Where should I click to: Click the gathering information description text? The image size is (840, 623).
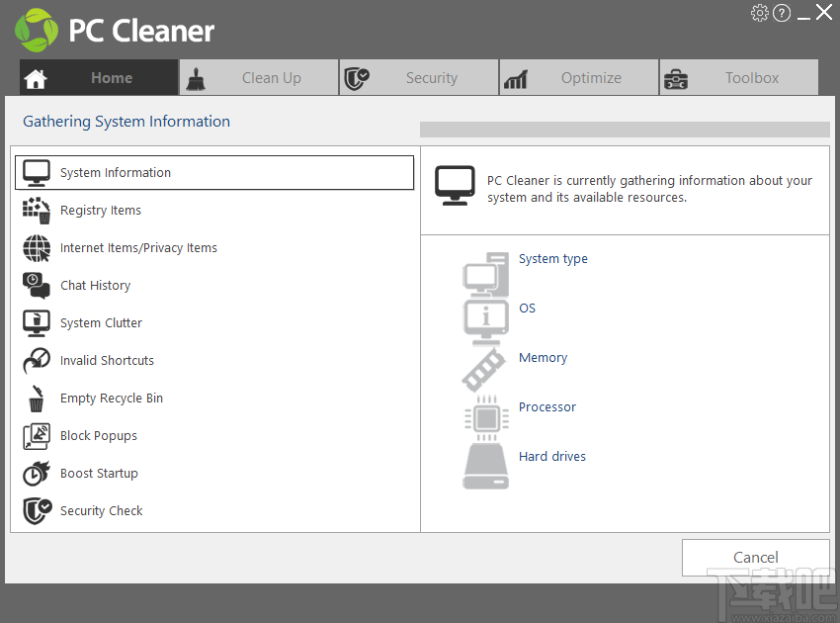pyautogui.click(x=649, y=189)
